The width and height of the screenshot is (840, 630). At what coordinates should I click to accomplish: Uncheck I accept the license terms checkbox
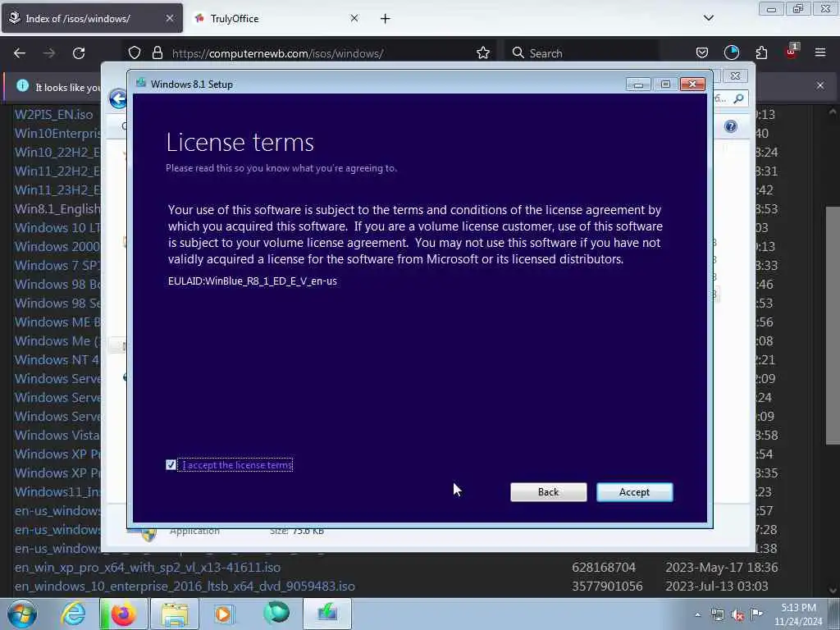(x=171, y=465)
